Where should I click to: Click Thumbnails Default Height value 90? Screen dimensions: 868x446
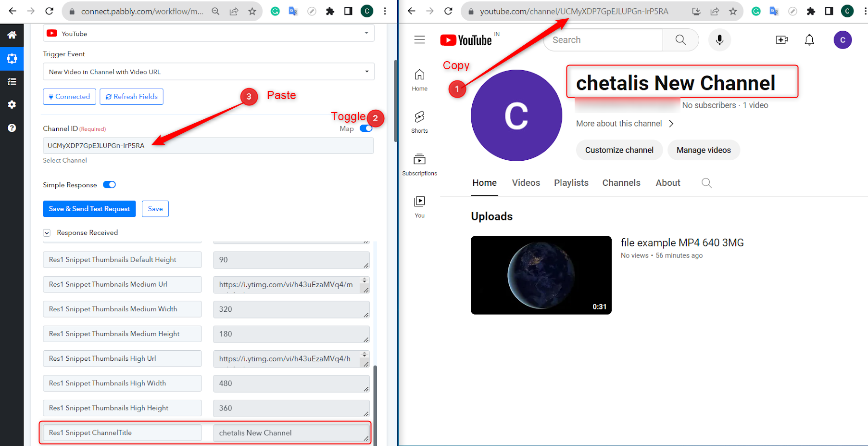(291, 260)
